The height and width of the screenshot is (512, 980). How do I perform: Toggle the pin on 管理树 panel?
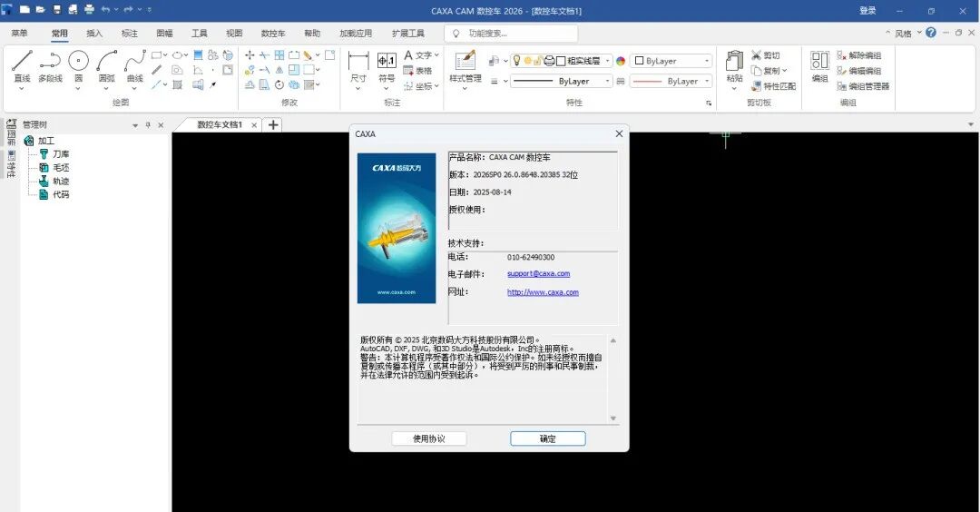pos(148,125)
